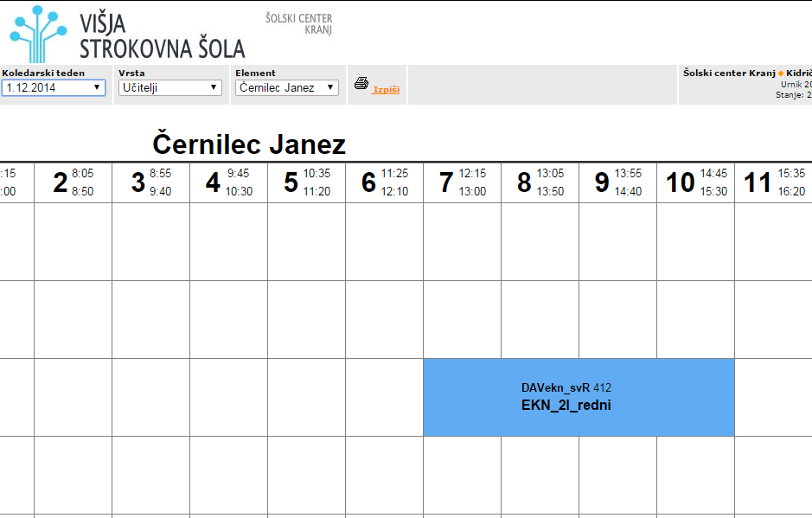Click the Černilec Janez timetable heading

pyautogui.click(x=249, y=144)
